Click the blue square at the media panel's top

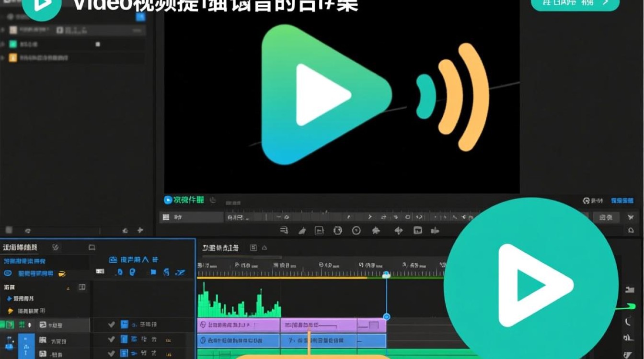pos(140,17)
